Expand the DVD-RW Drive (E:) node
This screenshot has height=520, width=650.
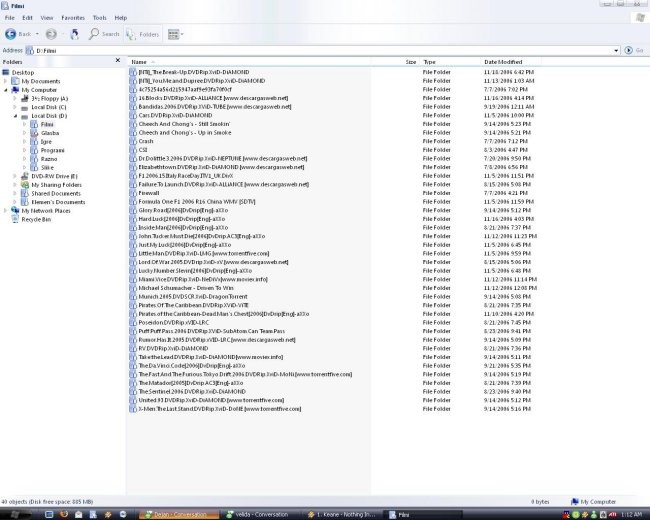pyautogui.click(x=15, y=176)
